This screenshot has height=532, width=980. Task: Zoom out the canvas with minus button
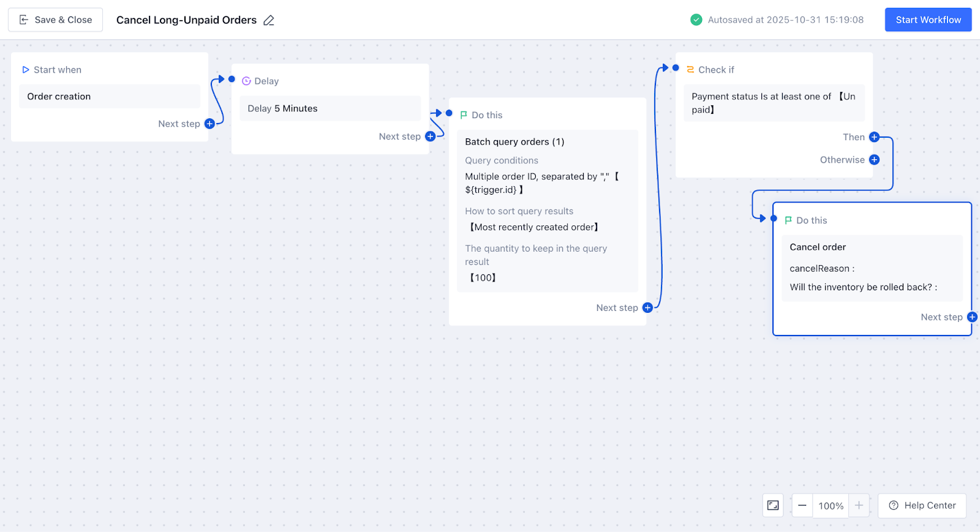pyautogui.click(x=802, y=506)
